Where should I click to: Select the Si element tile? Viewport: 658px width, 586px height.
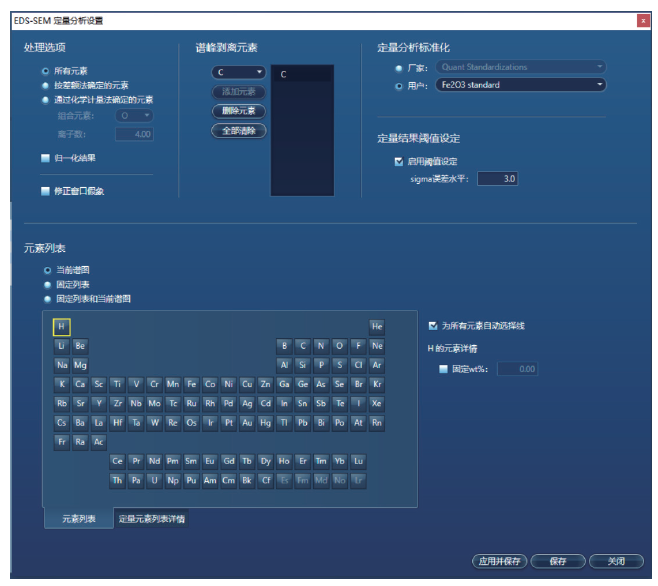click(303, 365)
